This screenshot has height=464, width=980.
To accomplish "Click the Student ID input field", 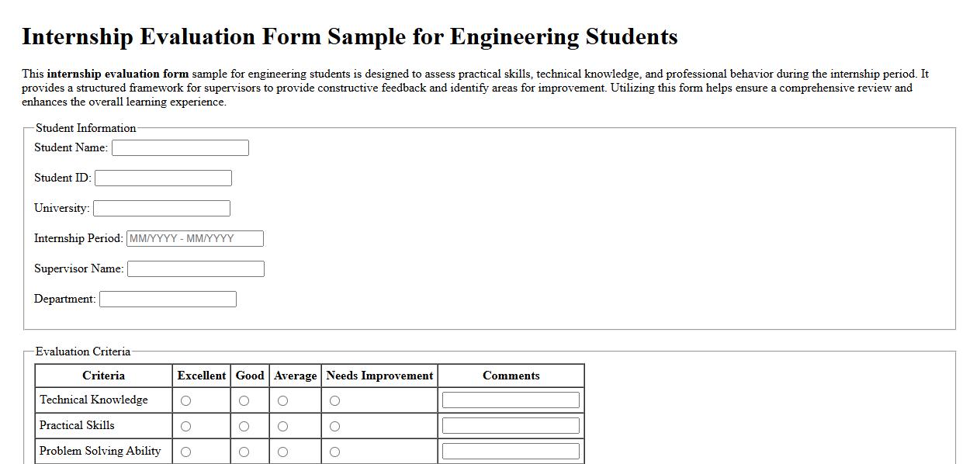I will (163, 178).
